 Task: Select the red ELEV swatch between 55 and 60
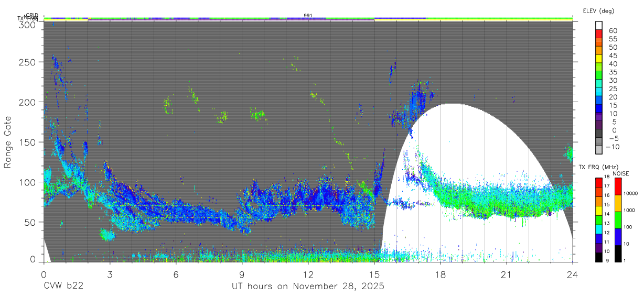click(599, 34)
